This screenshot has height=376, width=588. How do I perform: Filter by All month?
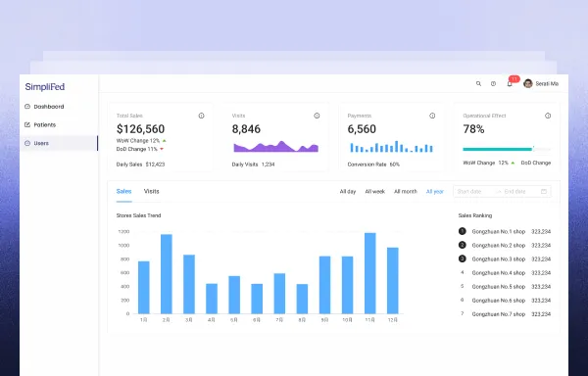[406, 191]
